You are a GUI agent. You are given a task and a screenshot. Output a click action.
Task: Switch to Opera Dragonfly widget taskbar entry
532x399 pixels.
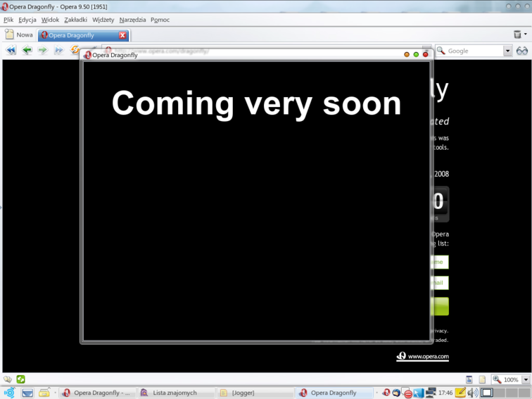point(334,393)
